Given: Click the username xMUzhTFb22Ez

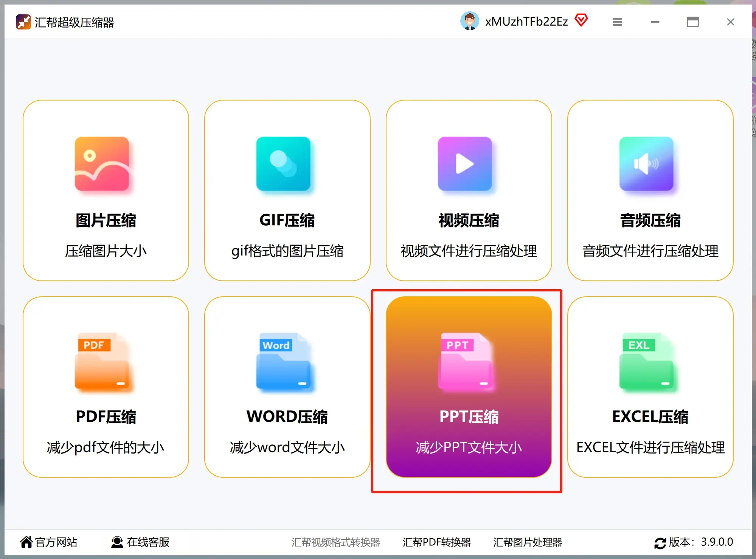Looking at the screenshot, I should [526, 21].
